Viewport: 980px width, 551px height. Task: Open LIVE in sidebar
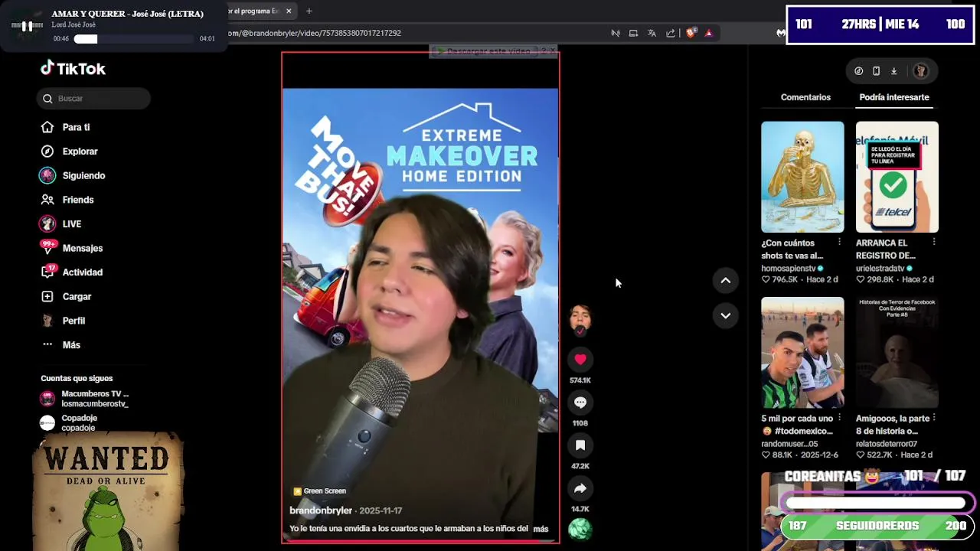point(71,224)
